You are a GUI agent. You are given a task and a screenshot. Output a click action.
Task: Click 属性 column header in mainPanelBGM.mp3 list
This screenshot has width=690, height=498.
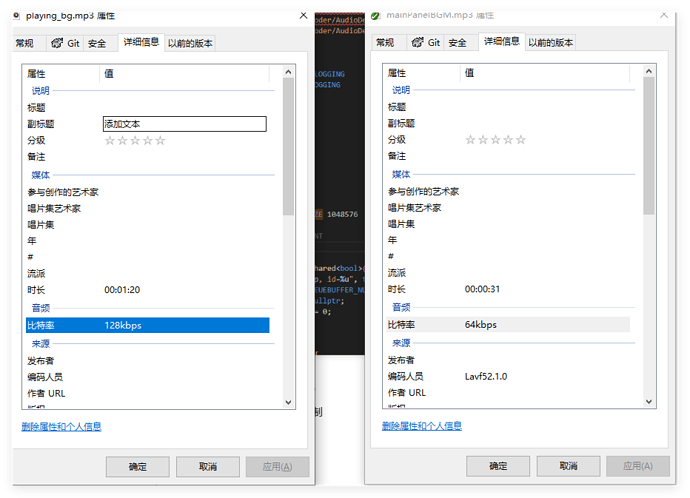click(422, 73)
